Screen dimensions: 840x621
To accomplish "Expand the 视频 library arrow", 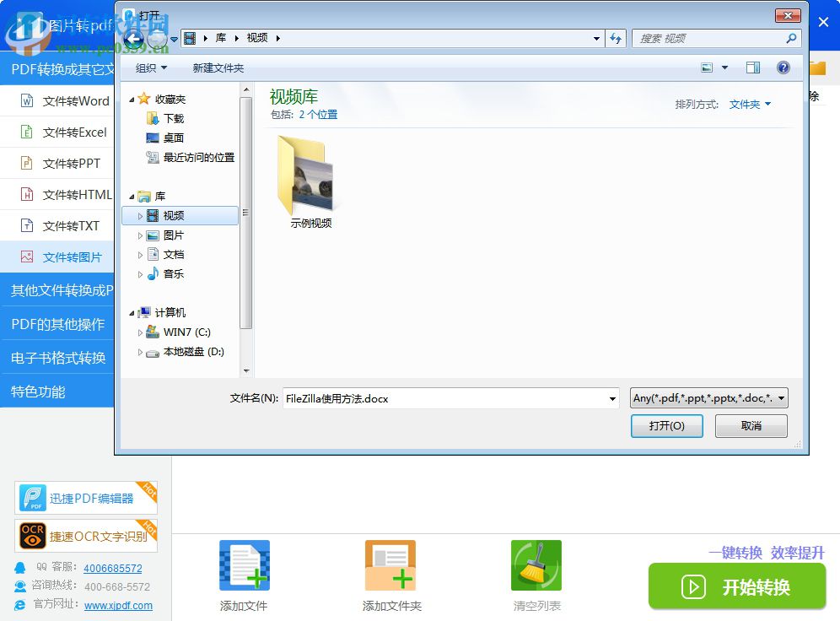I will point(140,216).
